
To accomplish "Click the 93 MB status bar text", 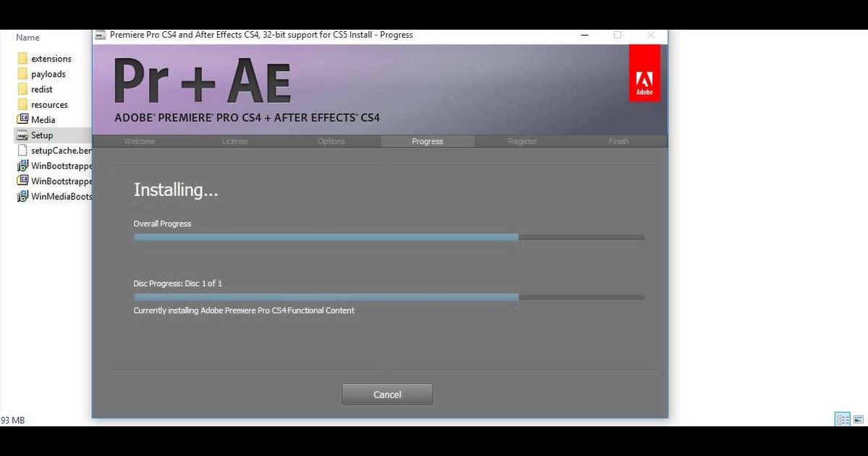I will pyautogui.click(x=12, y=420).
